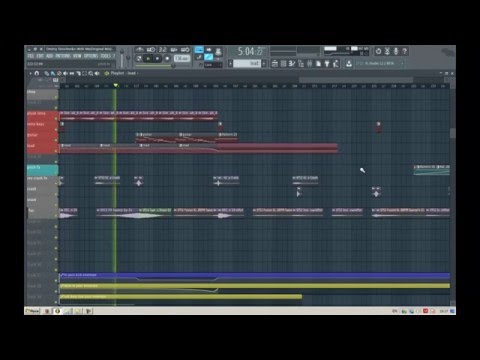Viewport: 480px width, 360px height.
Task: Click the Record button in transport
Action: [167, 59]
